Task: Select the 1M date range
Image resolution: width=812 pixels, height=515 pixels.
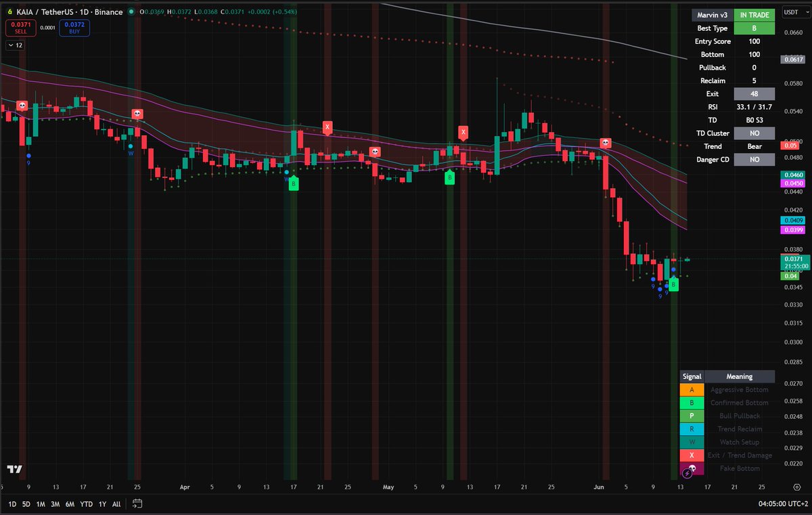Action: (41, 504)
